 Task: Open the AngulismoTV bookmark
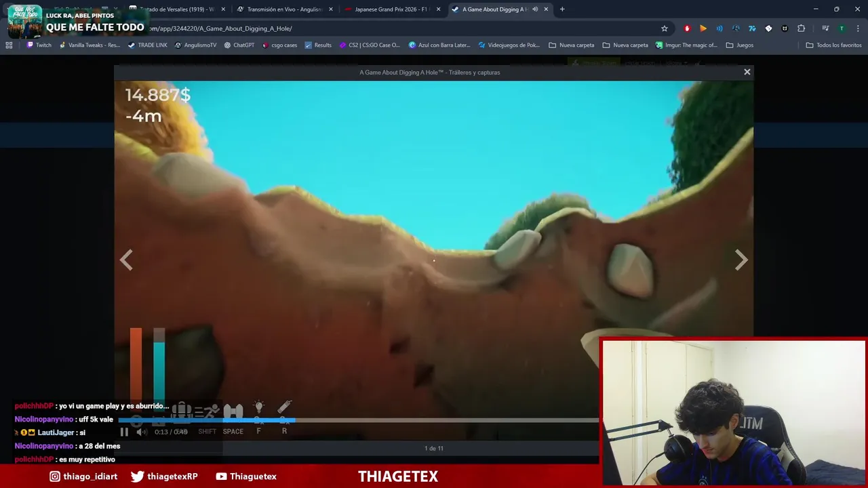click(195, 45)
